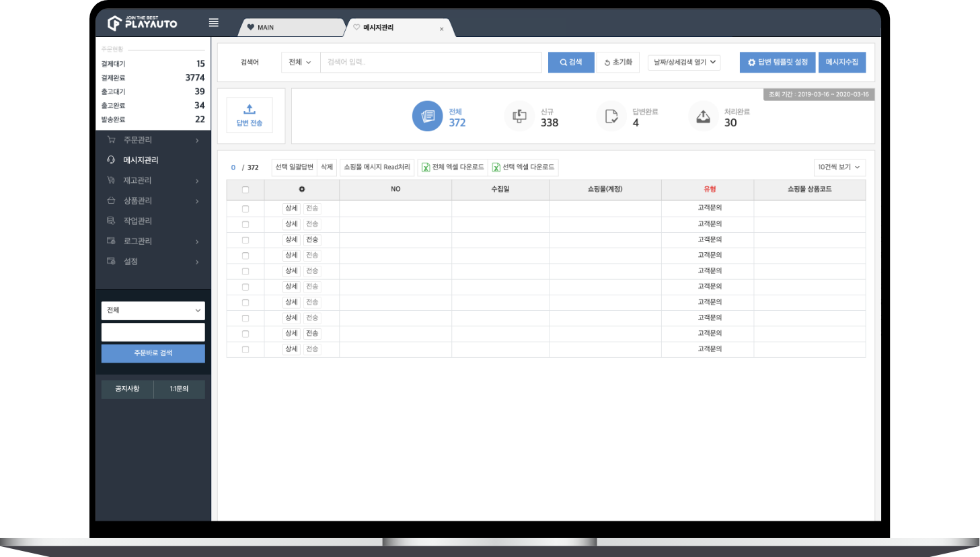Image resolution: width=980 pixels, height=557 pixels.
Task: Open 주문관리 in the sidebar menu
Action: coord(138,140)
